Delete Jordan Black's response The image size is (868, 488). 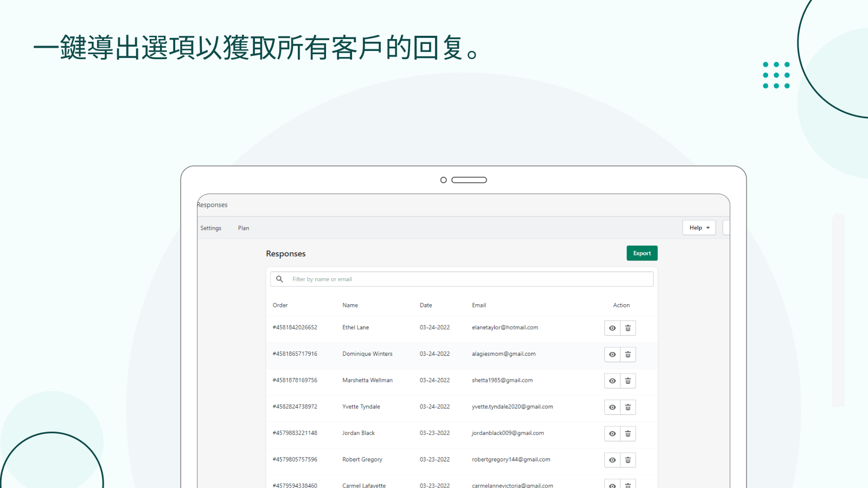point(628,434)
